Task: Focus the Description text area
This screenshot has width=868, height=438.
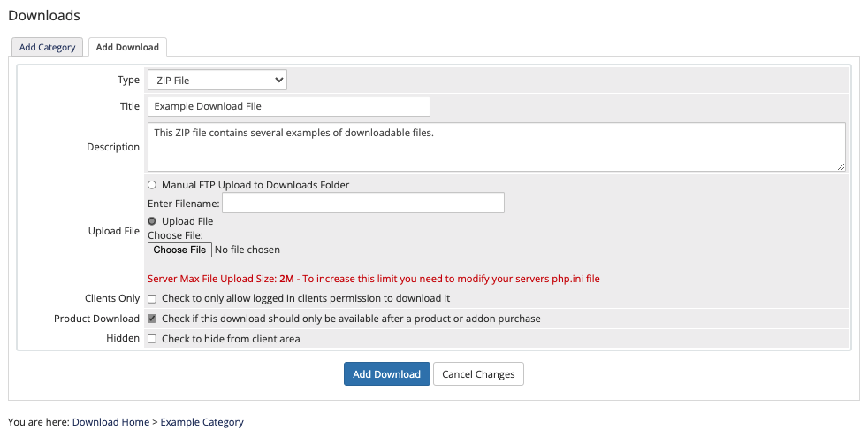Action: click(x=497, y=147)
